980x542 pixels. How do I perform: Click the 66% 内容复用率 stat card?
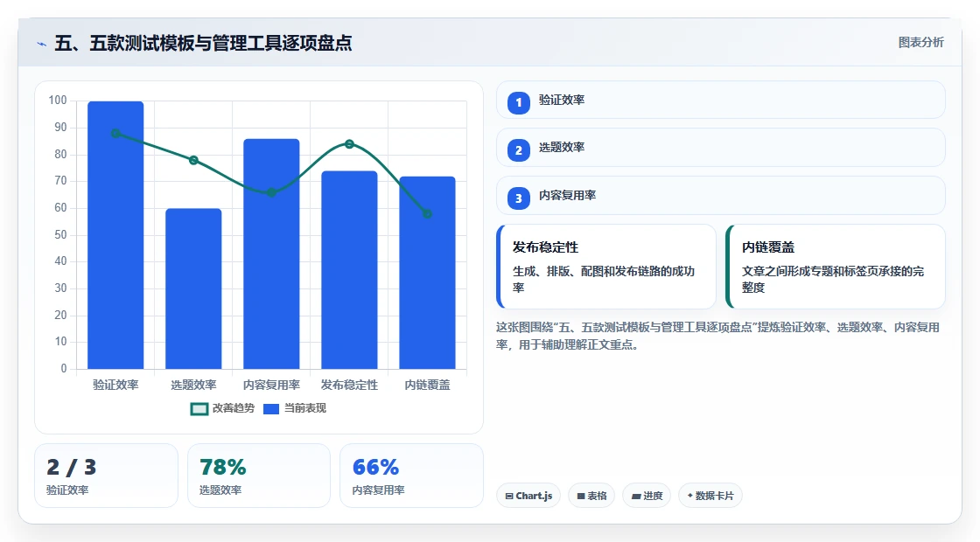[411, 476]
